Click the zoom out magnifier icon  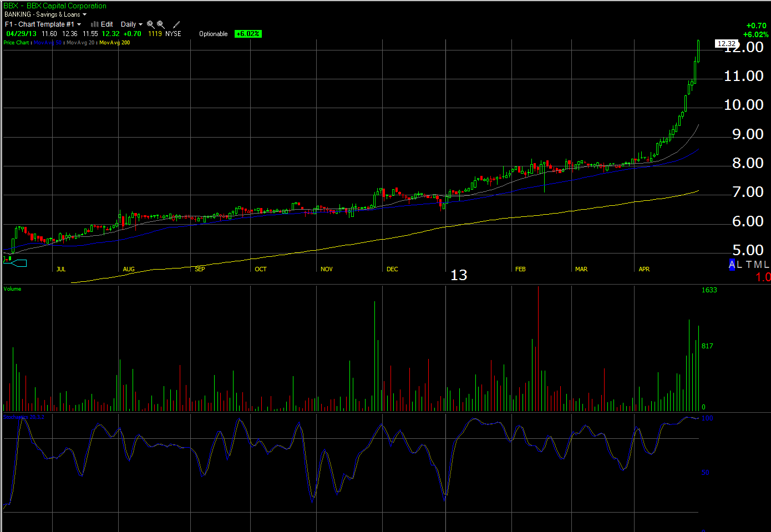(160, 24)
